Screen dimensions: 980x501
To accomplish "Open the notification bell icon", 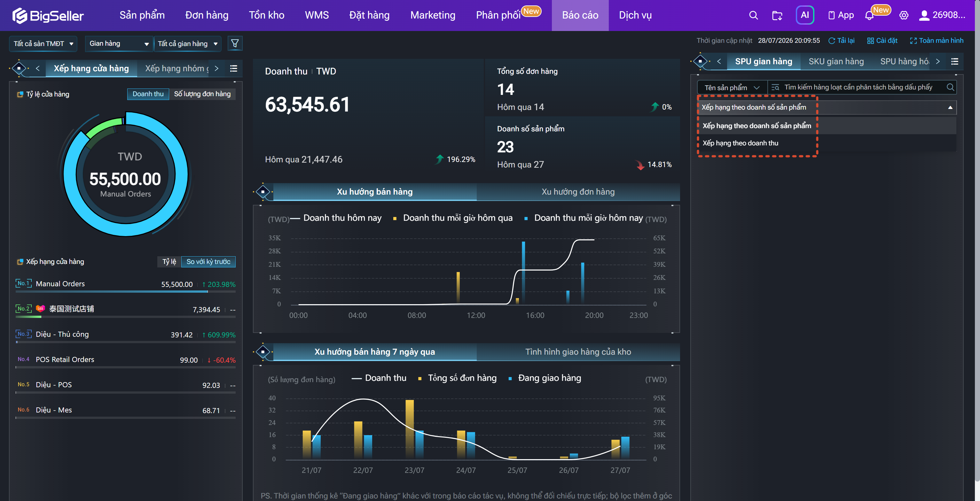I will tap(869, 16).
